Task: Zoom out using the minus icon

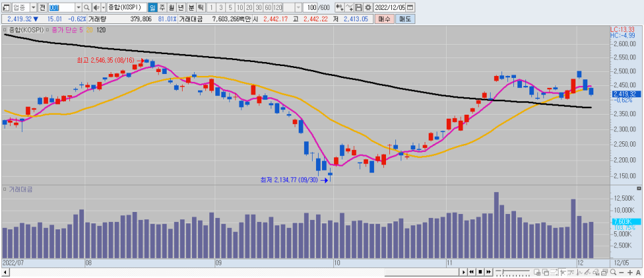Action: (x=621, y=272)
